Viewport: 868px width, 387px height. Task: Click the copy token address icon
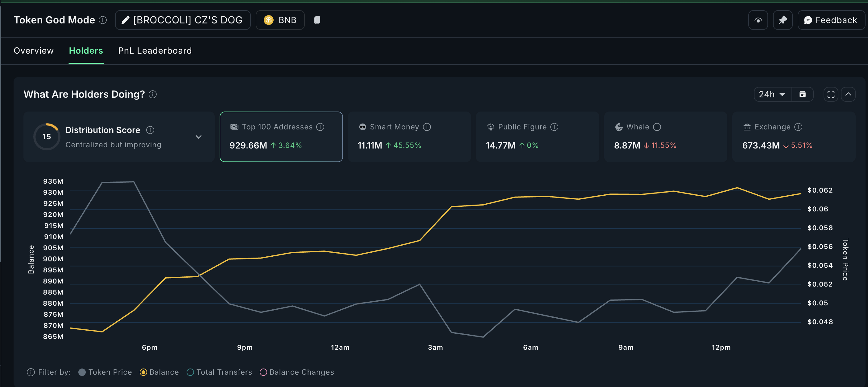[317, 20]
